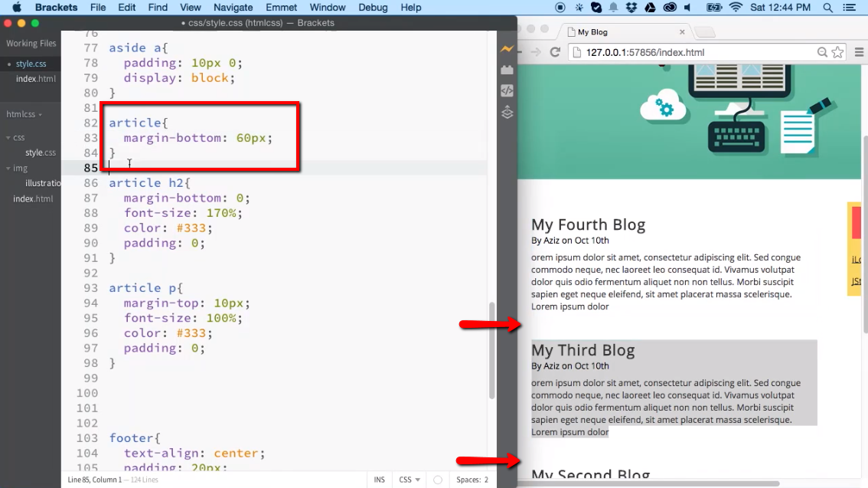Toggle INS overwrite mode in the status bar
This screenshot has height=488, width=868.
coord(379,479)
